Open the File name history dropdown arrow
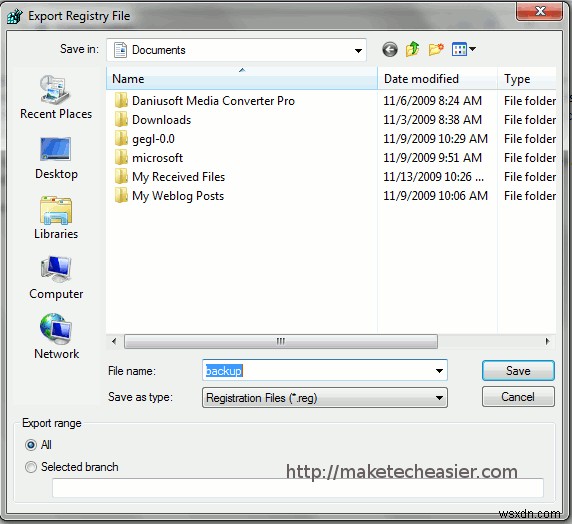 click(x=439, y=371)
